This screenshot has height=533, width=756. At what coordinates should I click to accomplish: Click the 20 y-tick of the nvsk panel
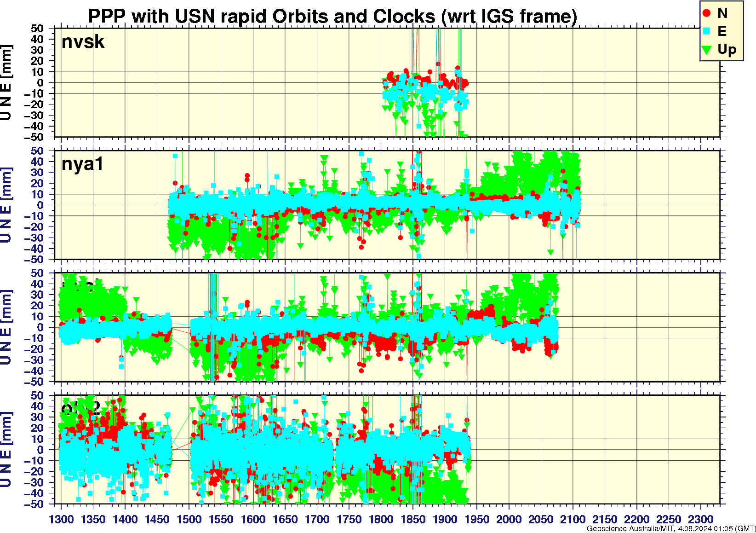click(38, 61)
